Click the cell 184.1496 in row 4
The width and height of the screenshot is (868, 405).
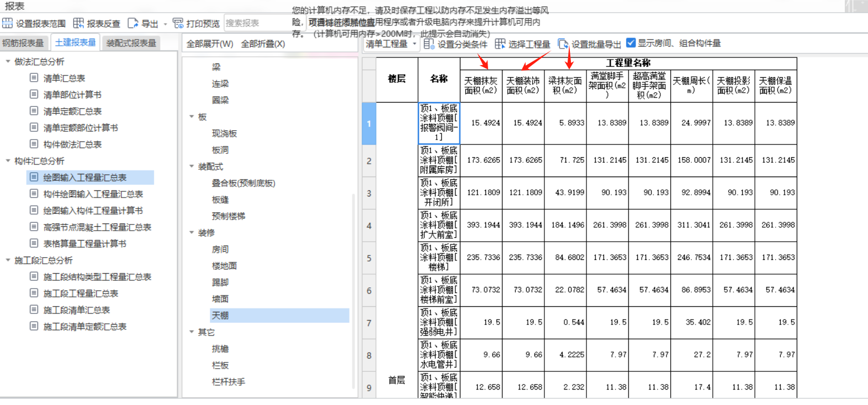coord(565,225)
